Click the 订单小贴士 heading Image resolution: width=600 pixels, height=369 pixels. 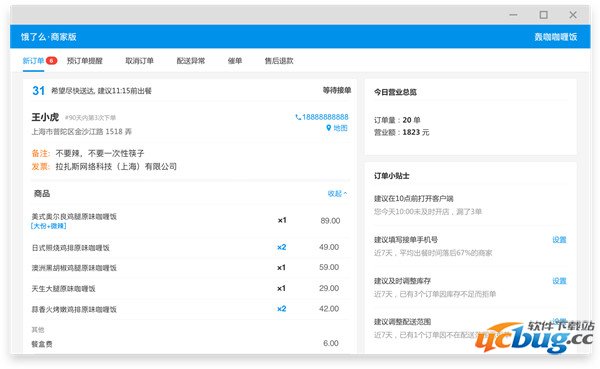(391, 176)
